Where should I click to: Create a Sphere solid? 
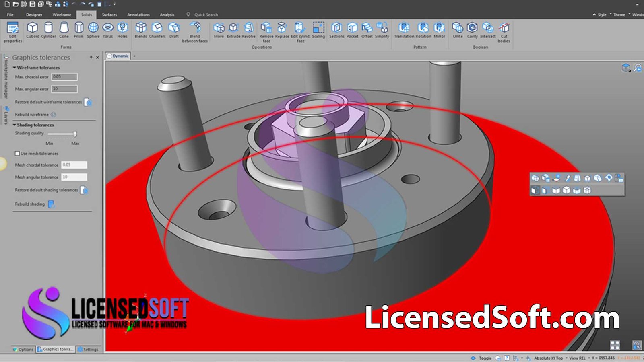(x=93, y=31)
